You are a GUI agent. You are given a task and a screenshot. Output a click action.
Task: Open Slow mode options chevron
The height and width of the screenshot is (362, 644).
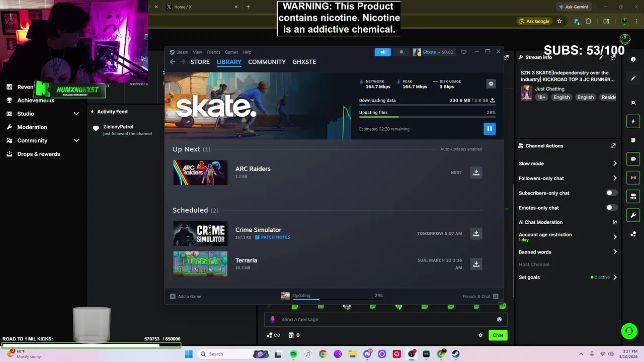coord(615,163)
